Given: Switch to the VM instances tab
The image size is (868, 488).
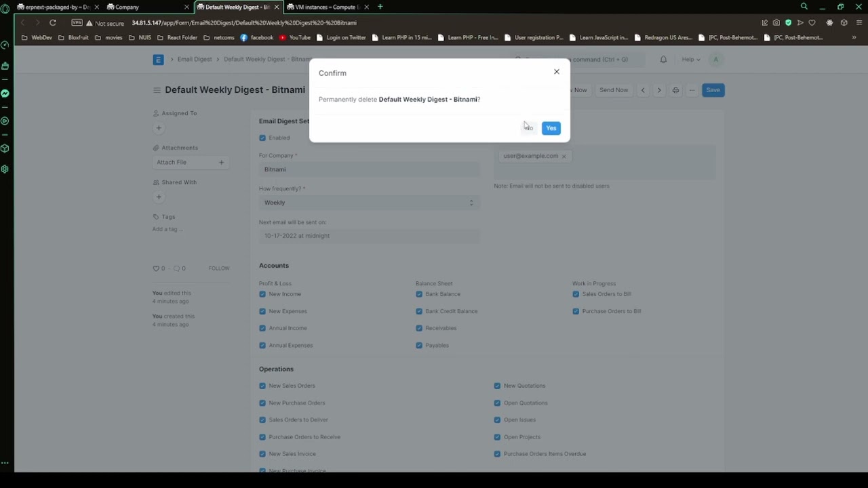Looking at the screenshot, I should tap(325, 7).
